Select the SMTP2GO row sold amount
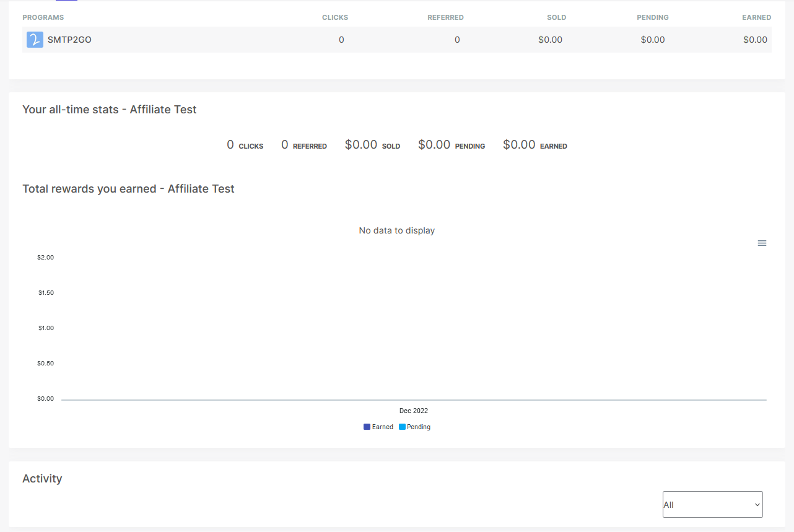 tap(550, 40)
